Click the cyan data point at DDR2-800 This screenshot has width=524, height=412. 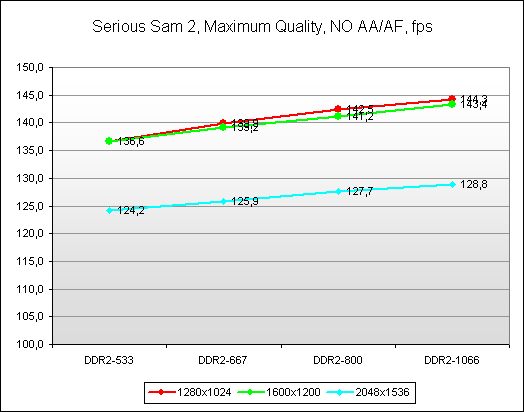click(x=338, y=191)
